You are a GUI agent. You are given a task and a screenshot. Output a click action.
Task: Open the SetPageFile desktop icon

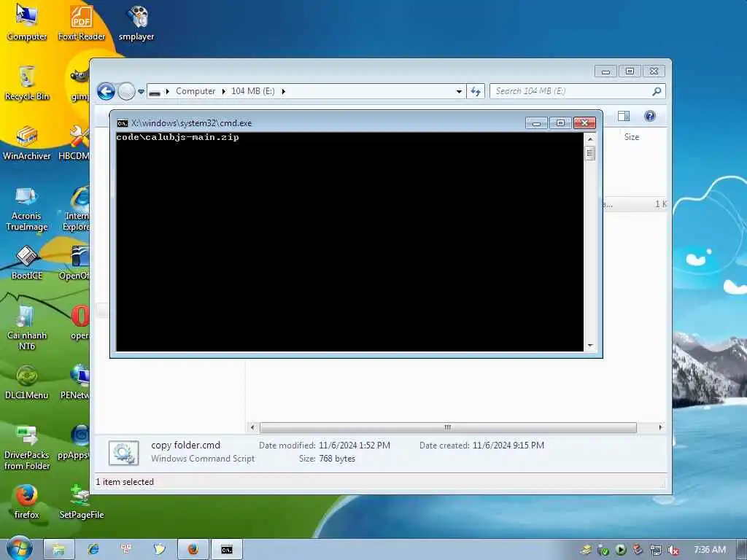[82, 502]
